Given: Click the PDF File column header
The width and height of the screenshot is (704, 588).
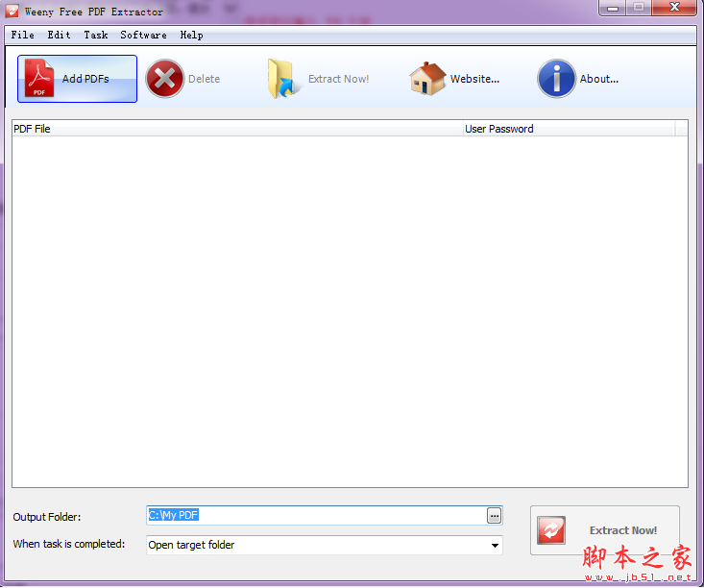Looking at the screenshot, I should click(x=237, y=129).
